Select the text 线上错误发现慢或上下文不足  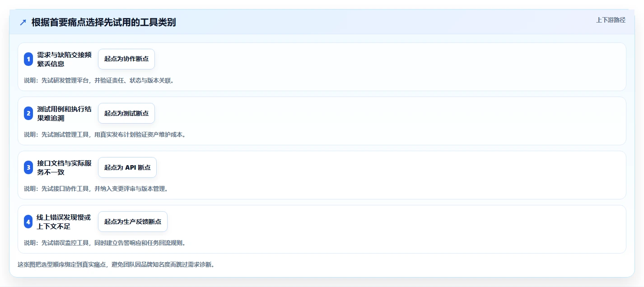click(x=64, y=222)
